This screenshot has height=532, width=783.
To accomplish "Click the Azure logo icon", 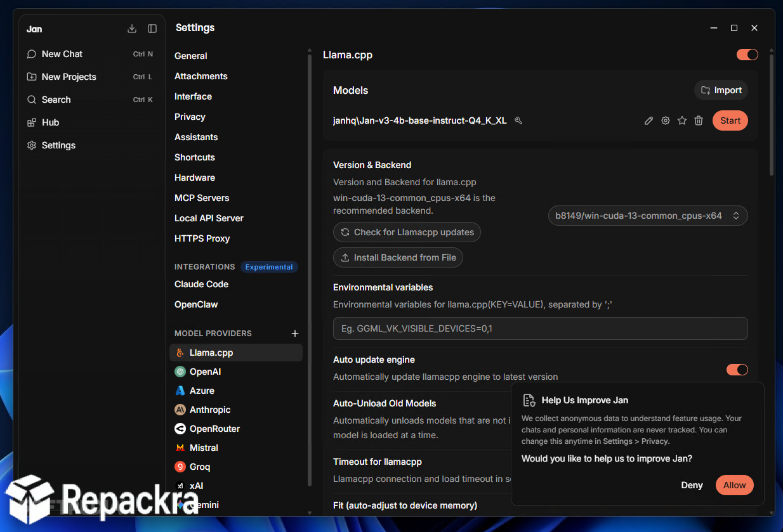I will tap(180, 391).
